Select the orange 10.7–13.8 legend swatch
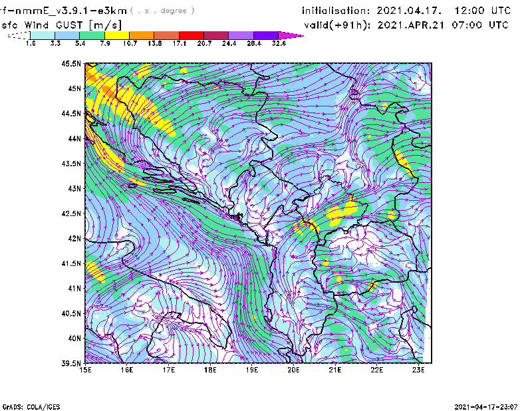Image resolution: width=532 pixels, height=411 pixels. (x=142, y=35)
